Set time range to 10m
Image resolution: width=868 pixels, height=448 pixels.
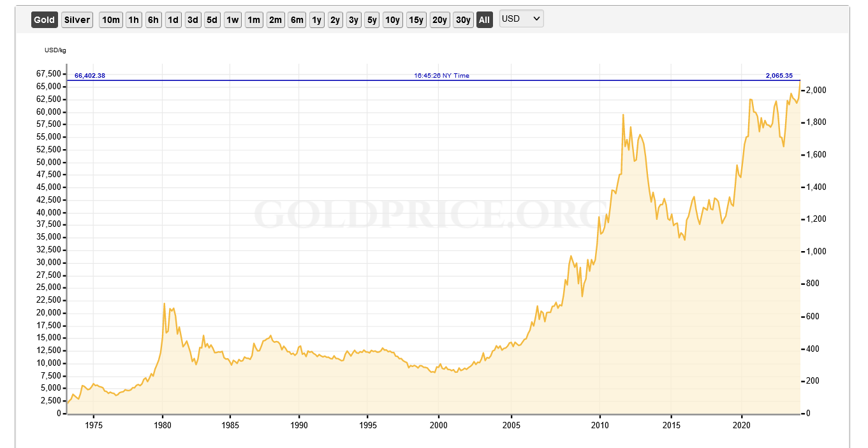(x=110, y=20)
